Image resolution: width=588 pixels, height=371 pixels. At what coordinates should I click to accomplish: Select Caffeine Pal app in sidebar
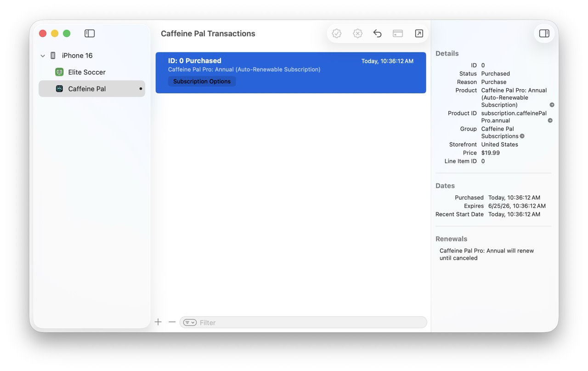coord(92,89)
